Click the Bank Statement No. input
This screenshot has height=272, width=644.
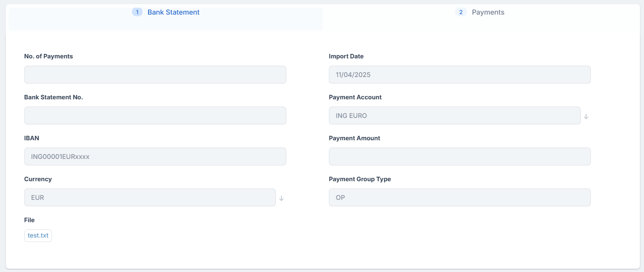tap(155, 116)
